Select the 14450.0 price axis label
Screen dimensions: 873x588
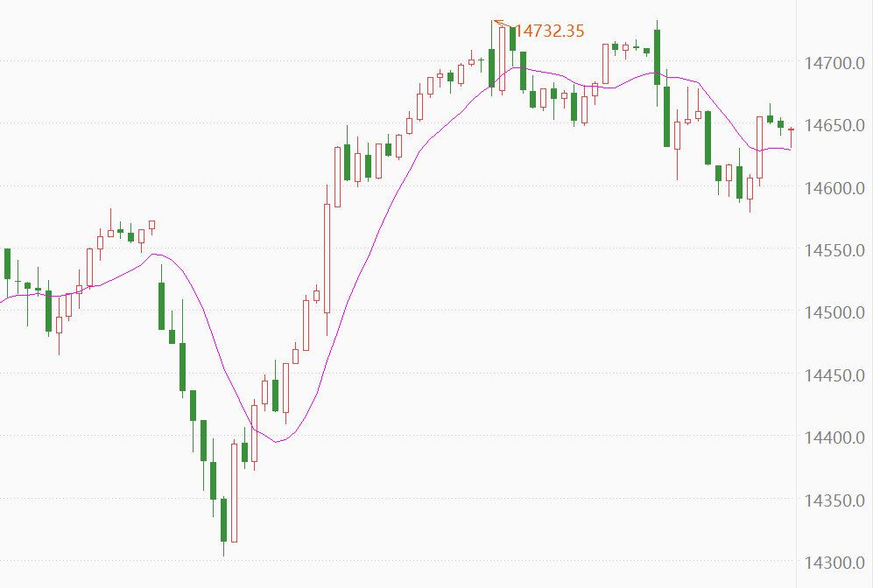click(x=834, y=375)
